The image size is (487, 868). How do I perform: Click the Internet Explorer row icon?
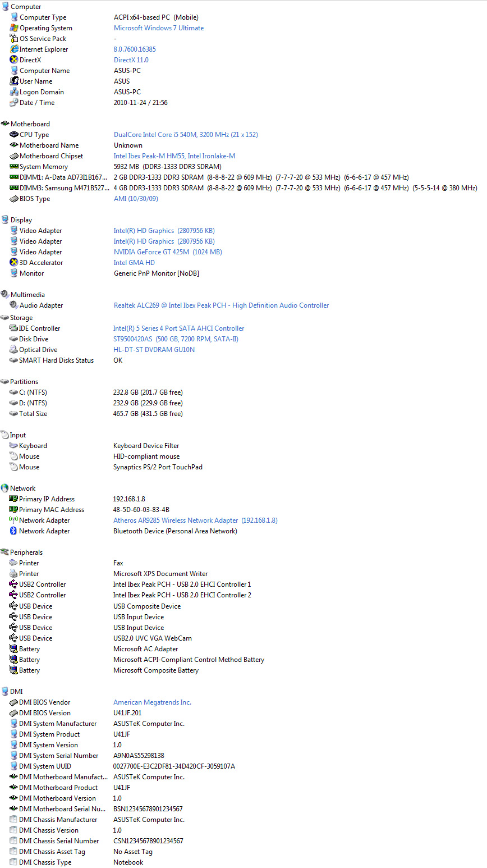[14, 49]
